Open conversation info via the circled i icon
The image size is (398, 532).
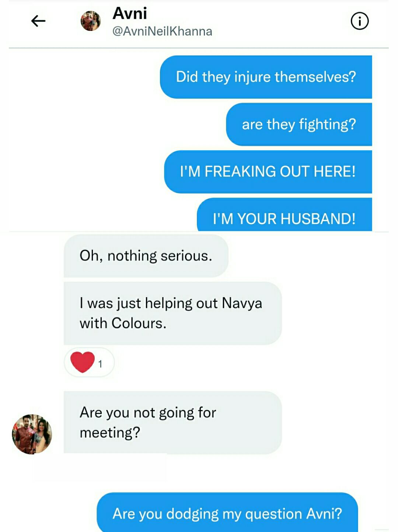(x=359, y=21)
